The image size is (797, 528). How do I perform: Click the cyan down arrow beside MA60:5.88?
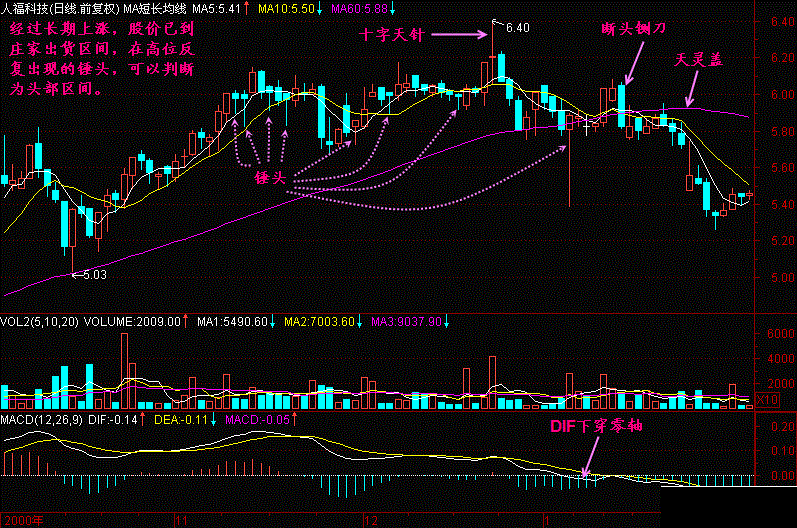click(x=394, y=8)
